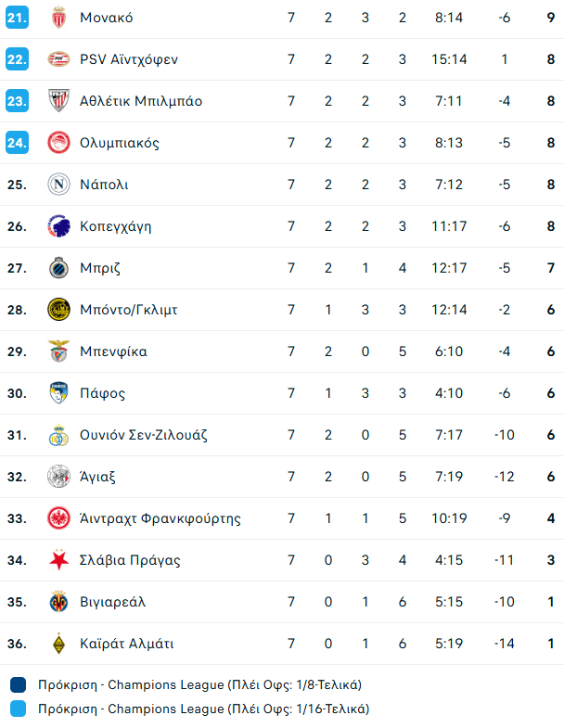Click the Olympiacos club logo

point(58,143)
